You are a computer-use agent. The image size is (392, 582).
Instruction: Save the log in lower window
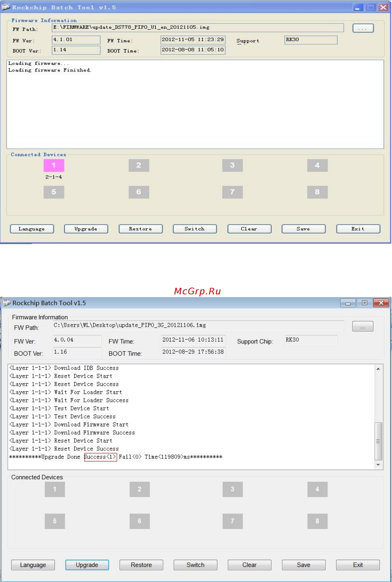304,565
